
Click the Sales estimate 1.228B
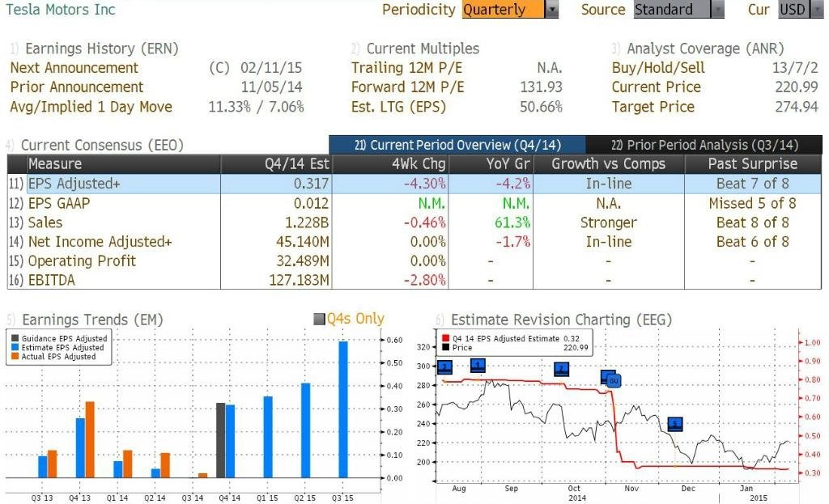[x=307, y=222]
